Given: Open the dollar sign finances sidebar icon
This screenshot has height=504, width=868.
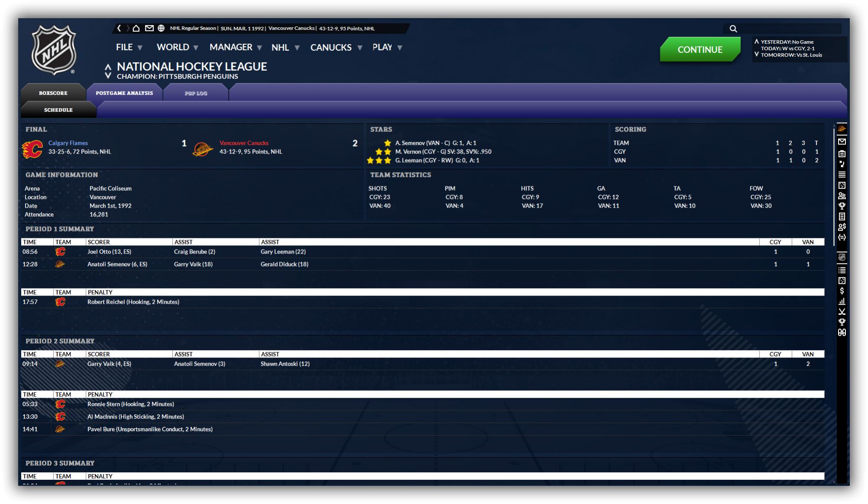Looking at the screenshot, I should pos(842,291).
